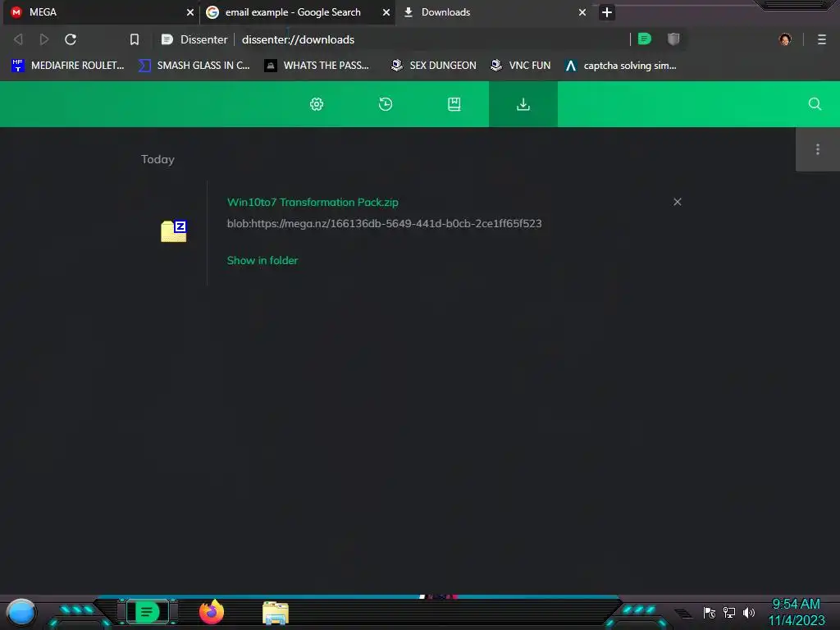Open the three-dot more actions menu
The height and width of the screenshot is (630, 840).
(x=818, y=149)
